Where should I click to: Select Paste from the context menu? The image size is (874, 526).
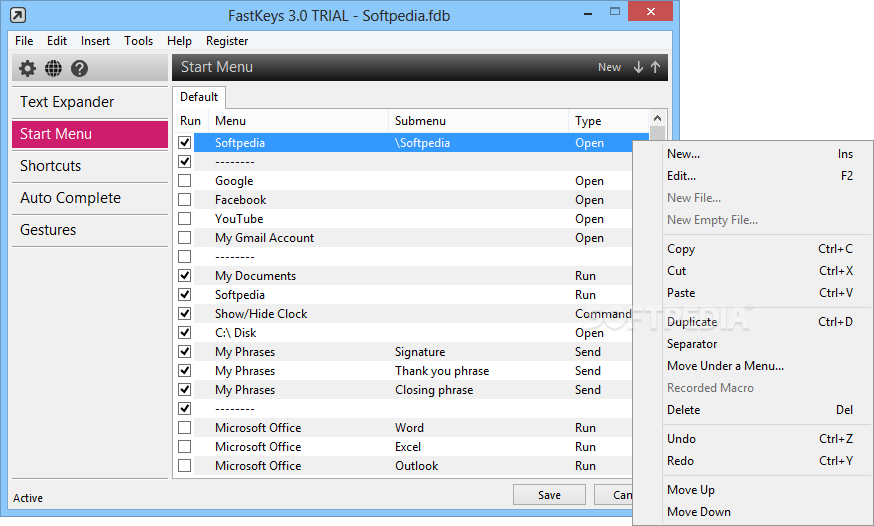click(x=760, y=293)
